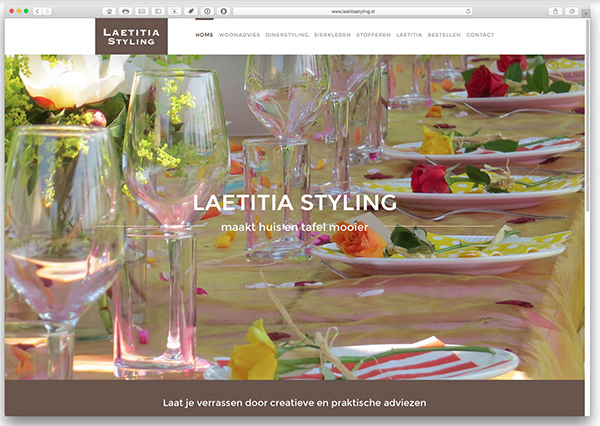
Task: Open the Dinerstyling menu item
Action: [x=287, y=35]
